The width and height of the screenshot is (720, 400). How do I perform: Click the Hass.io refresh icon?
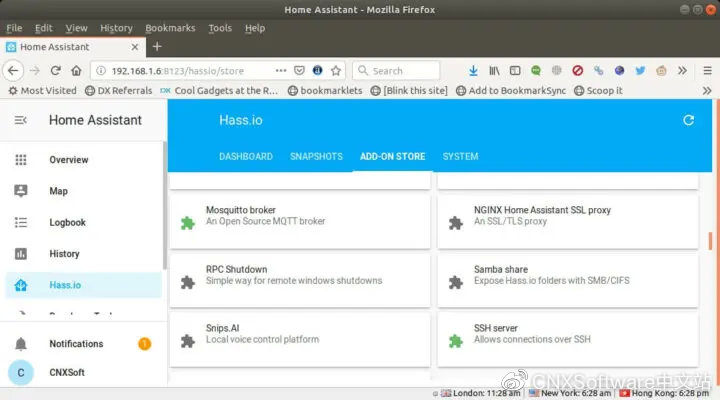(688, 120)
